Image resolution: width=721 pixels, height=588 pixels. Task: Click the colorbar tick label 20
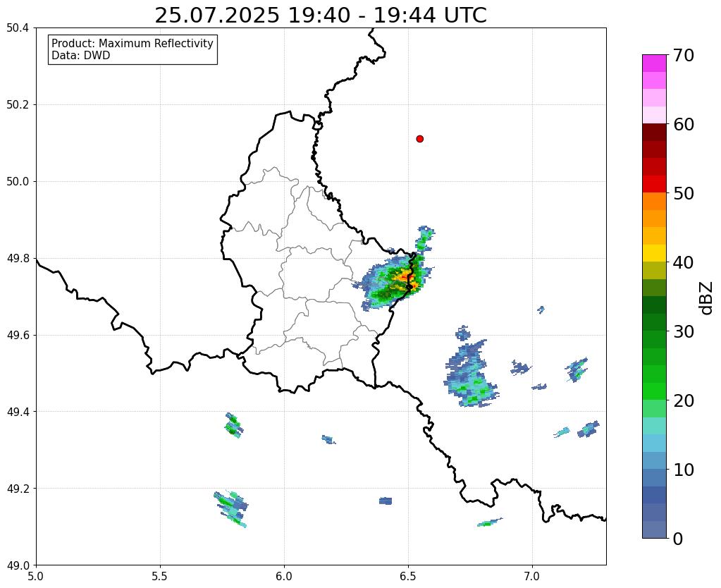[684, 400]
